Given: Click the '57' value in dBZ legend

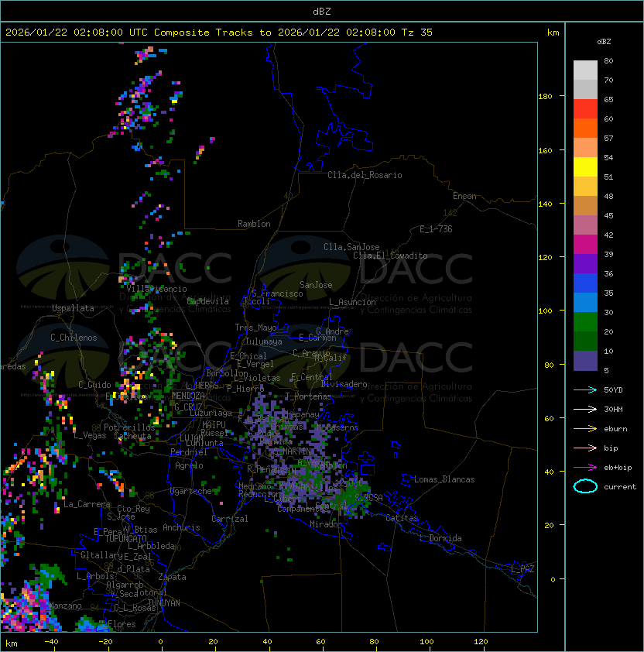Looking at the screenshot, I should [x=608, y=138].
